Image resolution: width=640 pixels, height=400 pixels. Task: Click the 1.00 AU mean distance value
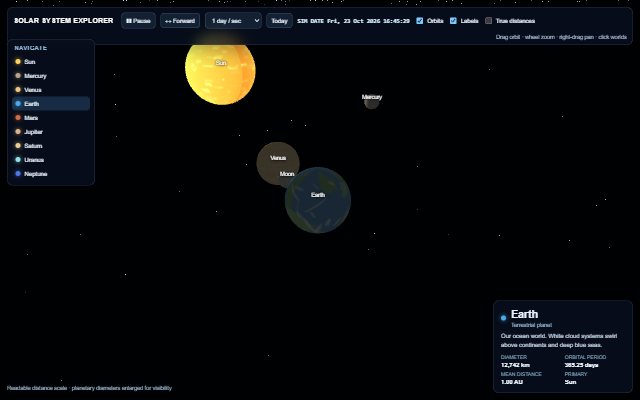coord(512,382)
